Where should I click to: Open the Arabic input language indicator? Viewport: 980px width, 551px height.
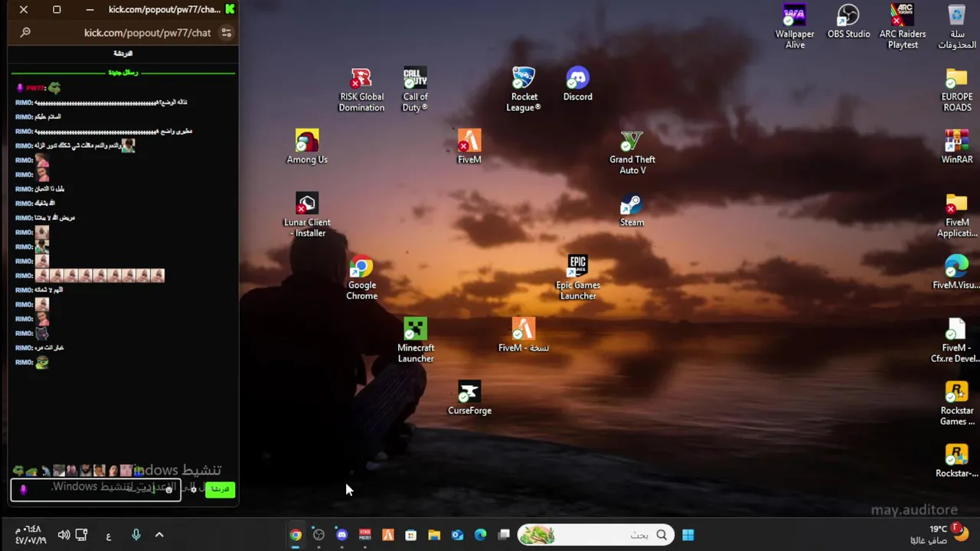pos(109,536)
